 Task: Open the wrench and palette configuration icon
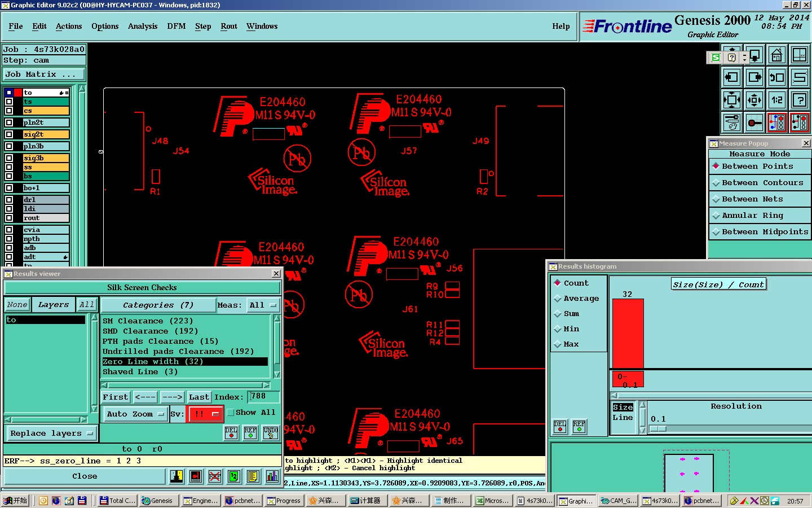tap(732, 122)
